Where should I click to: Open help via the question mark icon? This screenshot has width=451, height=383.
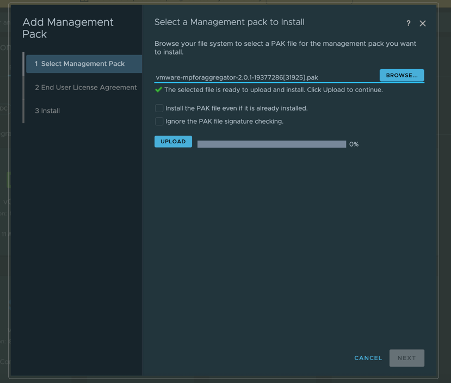click(x=408, y=23)
